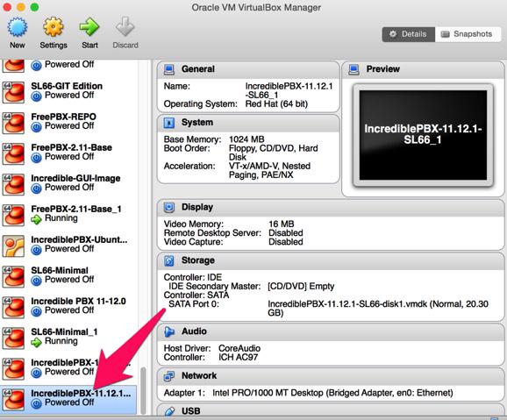Switch to the Details view
The image size is (507, 420).
tap(409, 34)
